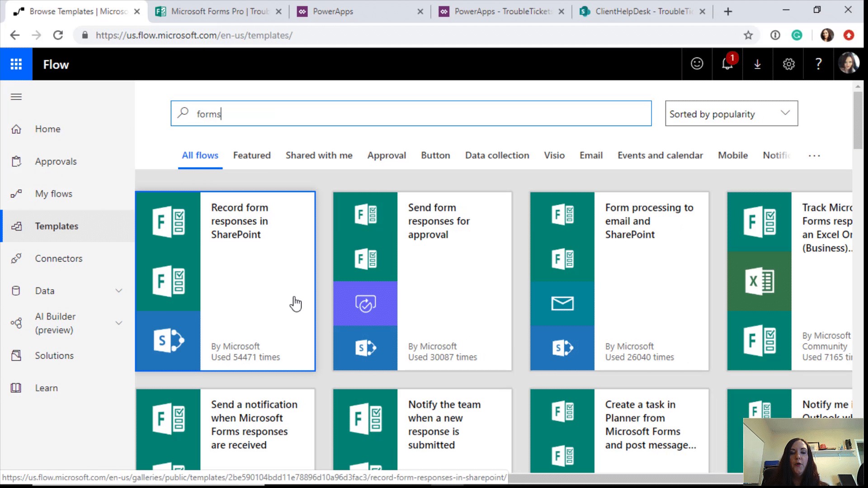Select the Approval tab
Viewport: 868px width, 488px height.
(x=387, y=155)
